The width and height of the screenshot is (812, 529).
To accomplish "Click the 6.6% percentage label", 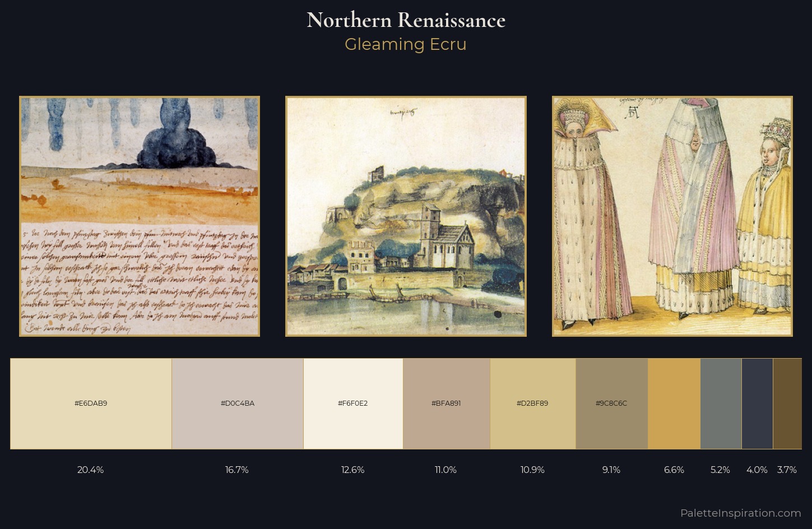I will 674,470.
